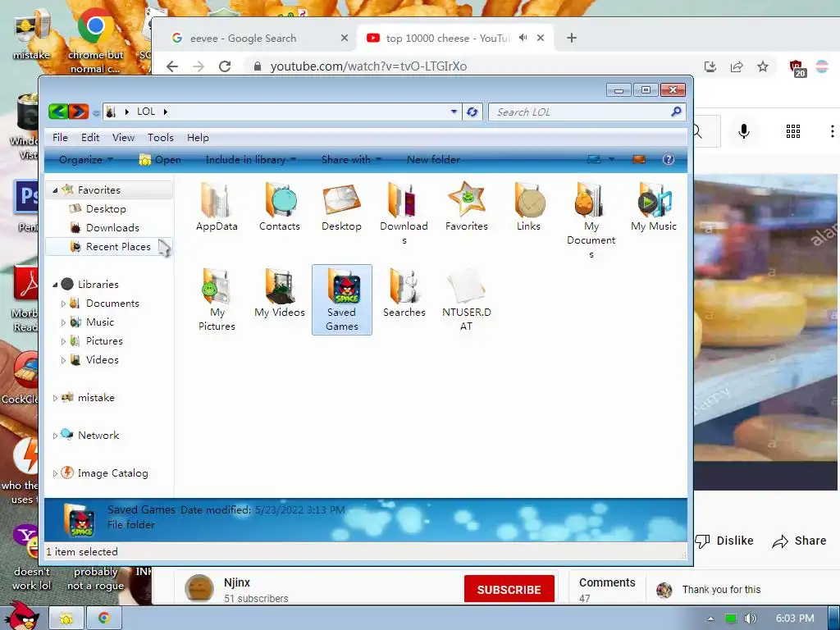Open the View menu

(x=123, y=138)
